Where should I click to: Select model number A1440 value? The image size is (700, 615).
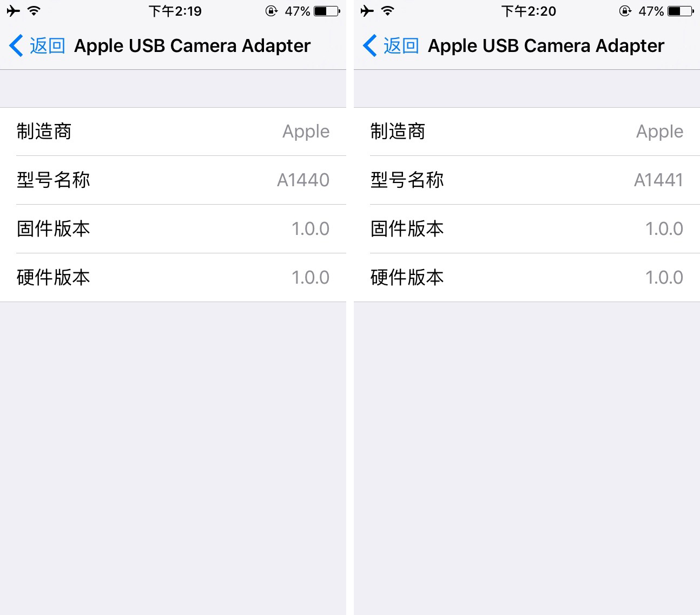point(303,180)
